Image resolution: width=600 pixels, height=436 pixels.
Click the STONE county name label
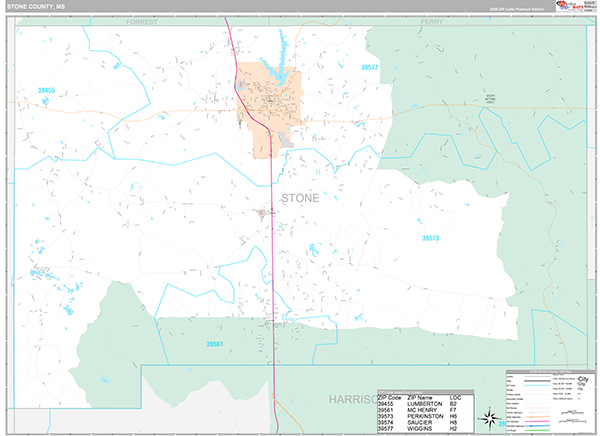tap(300, 198)
